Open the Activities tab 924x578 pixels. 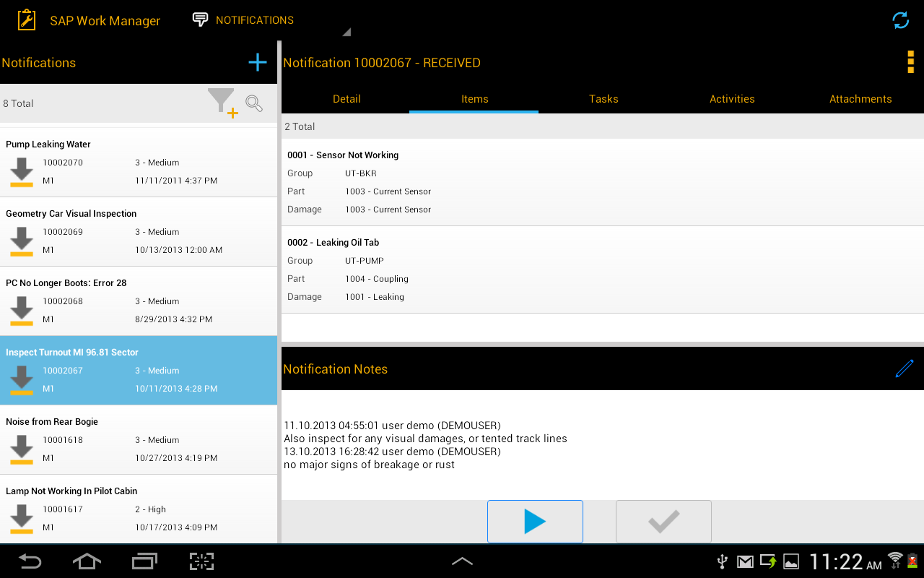(x=732, y=99)
